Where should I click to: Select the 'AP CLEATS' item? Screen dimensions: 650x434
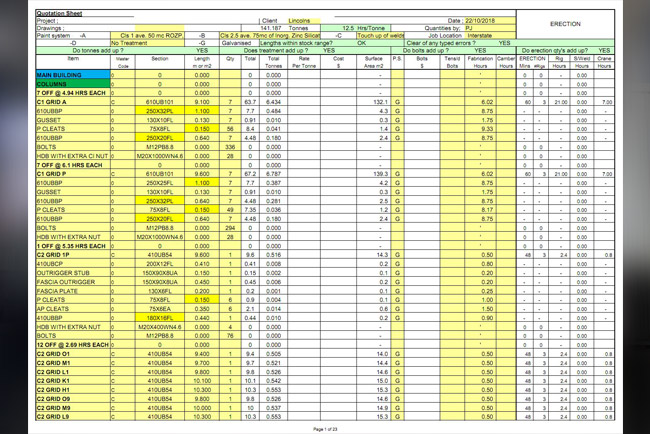[x=73, y=309]
